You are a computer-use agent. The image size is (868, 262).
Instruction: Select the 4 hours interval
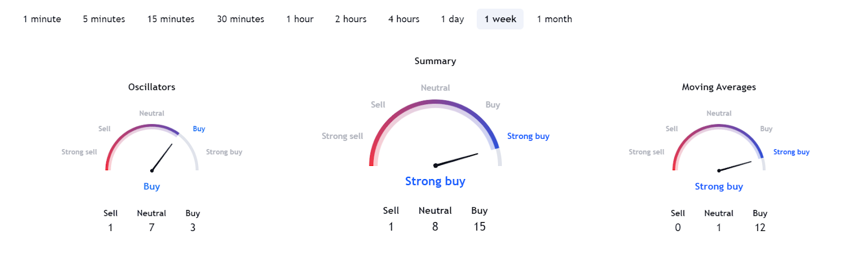click(404, 19)
